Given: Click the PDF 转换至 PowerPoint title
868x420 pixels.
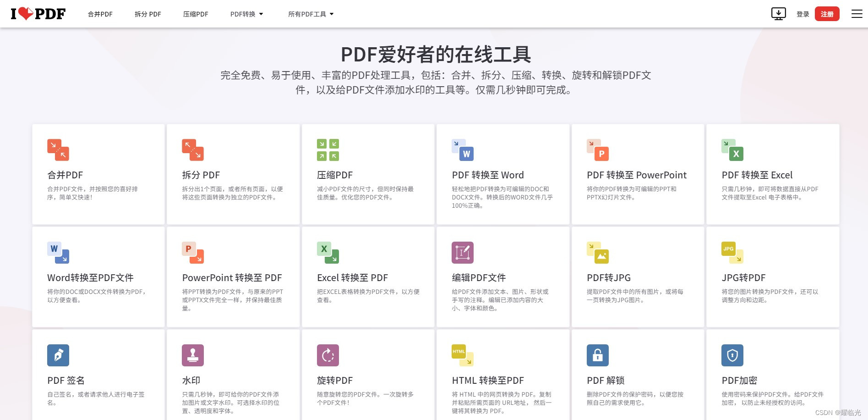Looking at the screenshot, I should coord(637,175).
